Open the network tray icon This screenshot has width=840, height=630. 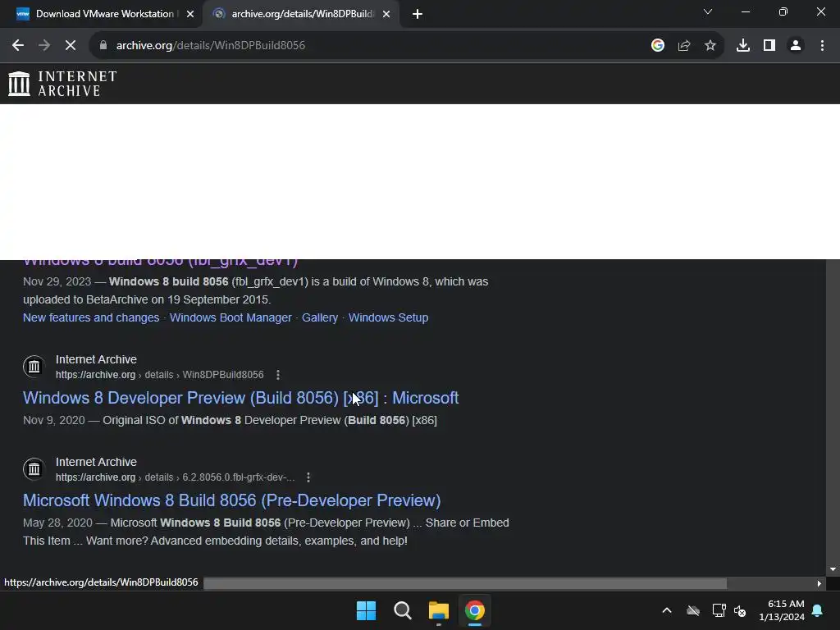(x=719, y=610)
